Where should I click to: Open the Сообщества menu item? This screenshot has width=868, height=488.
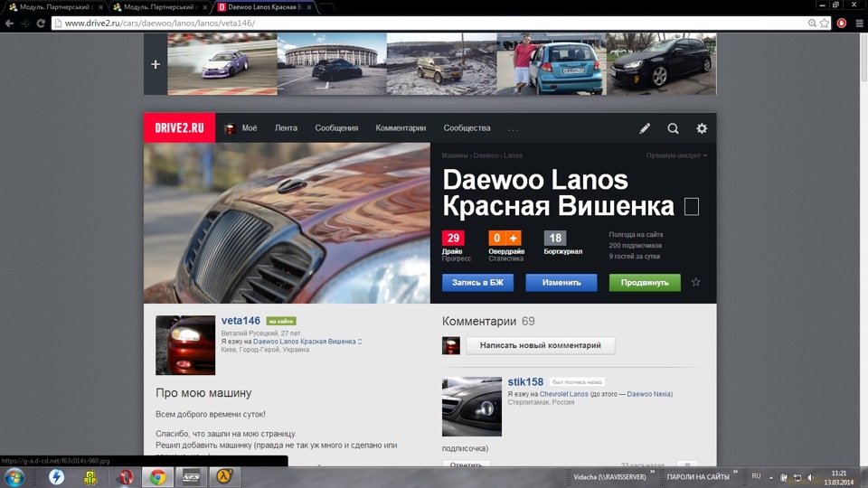tap(467, 127)
